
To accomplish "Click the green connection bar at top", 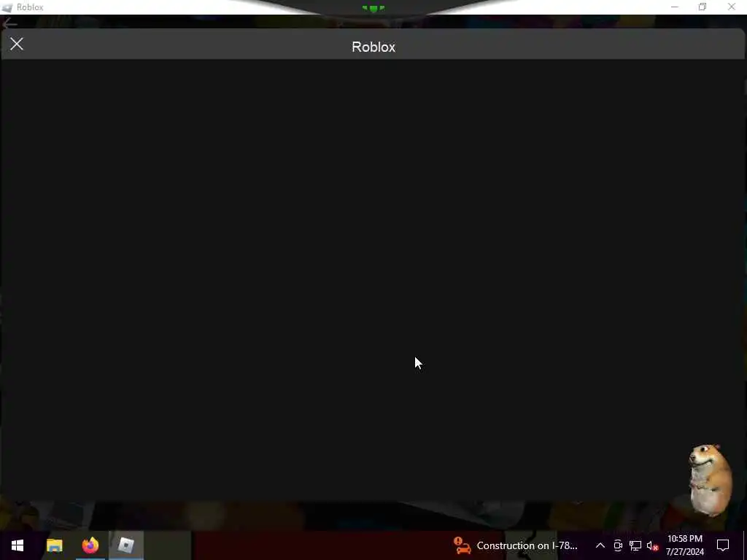I will (373, 8).
